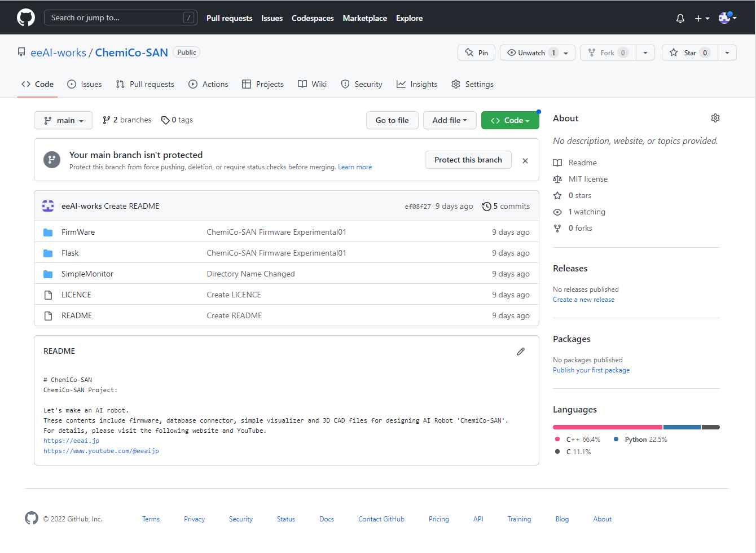The width and height of the screenshot is (756, 553).
Task: View the 0 tags link
Action: click(177, 120)
